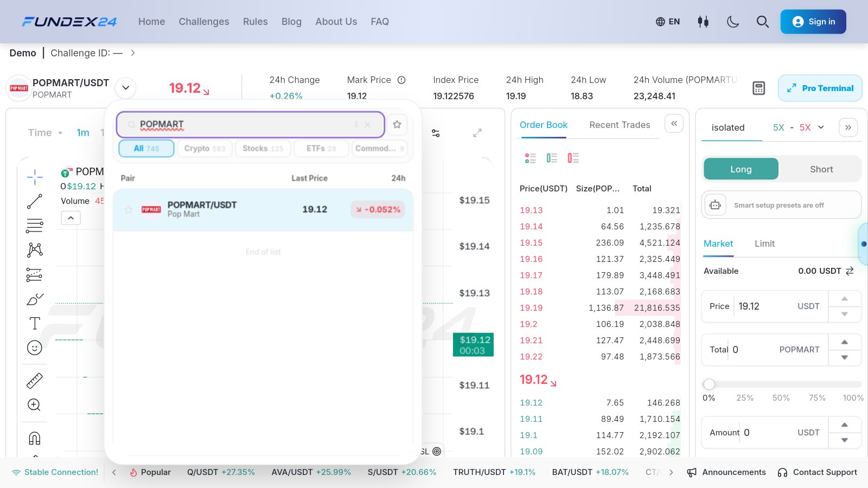Switch order side to Short
Screen dimensions: 868x488
click(x=821, y=169)
